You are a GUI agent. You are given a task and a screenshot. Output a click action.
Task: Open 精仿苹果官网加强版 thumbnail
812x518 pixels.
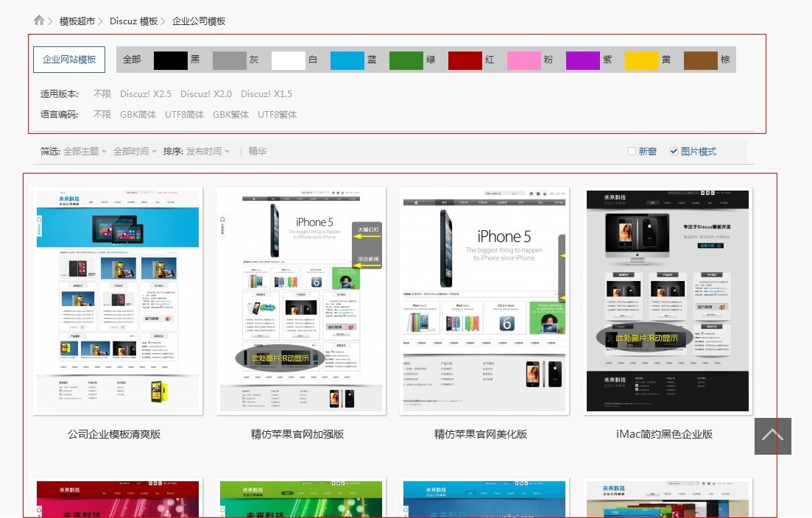[301, 301]
